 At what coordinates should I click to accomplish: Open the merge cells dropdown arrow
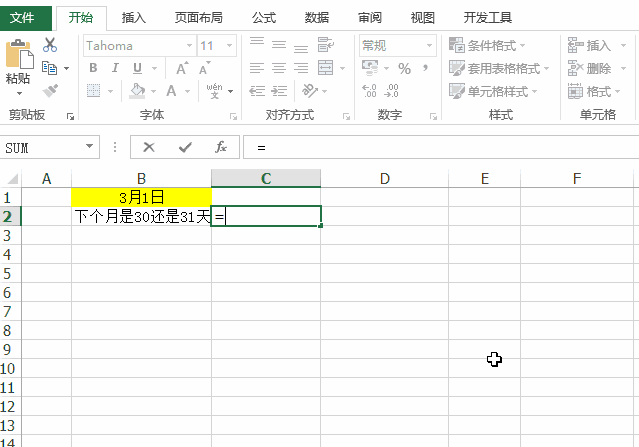click(342, 68)
